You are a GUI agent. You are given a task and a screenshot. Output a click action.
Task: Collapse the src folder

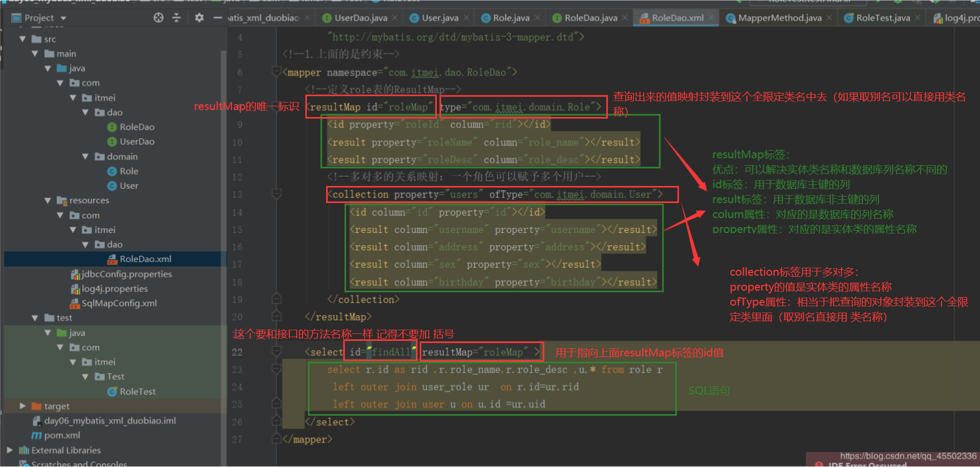pyautogui.click(x=22, y=39)
